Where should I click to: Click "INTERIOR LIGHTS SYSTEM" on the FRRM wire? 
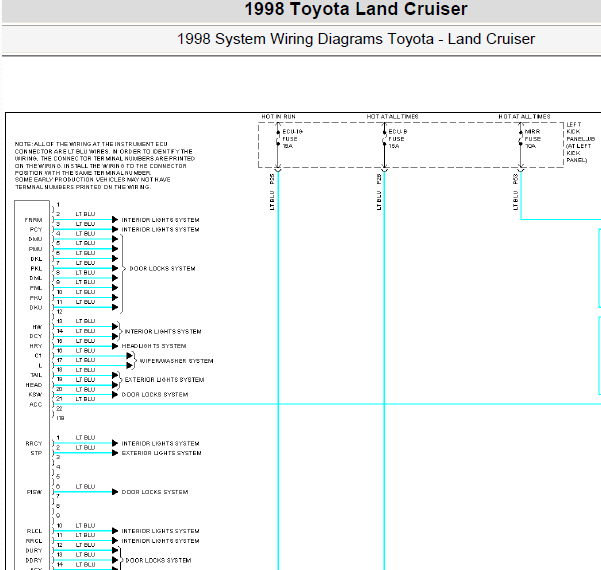160,220
